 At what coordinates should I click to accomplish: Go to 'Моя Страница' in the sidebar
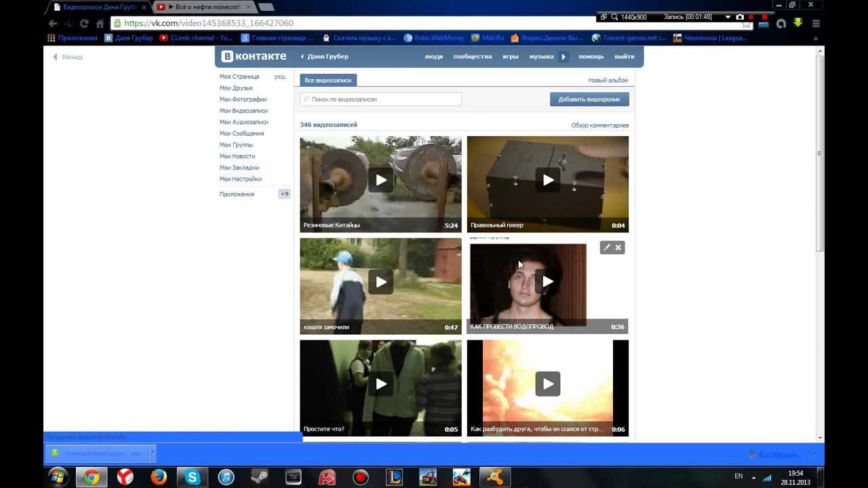click(x=239, y=77)
